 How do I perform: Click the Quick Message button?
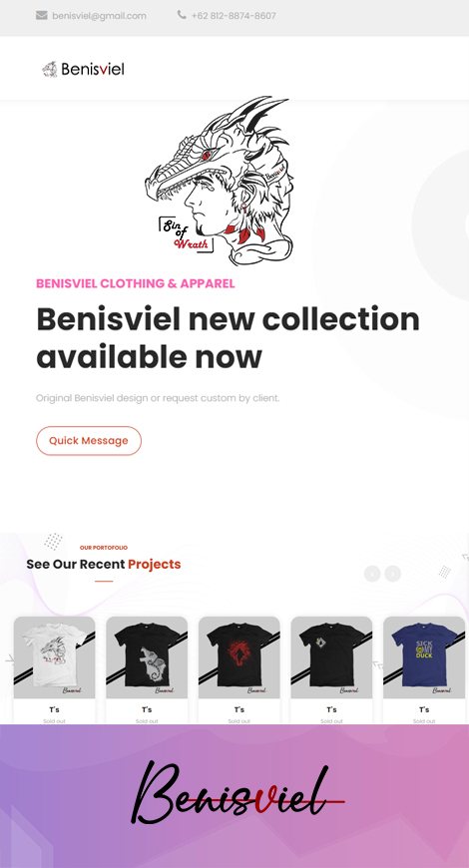click(89, 441)
